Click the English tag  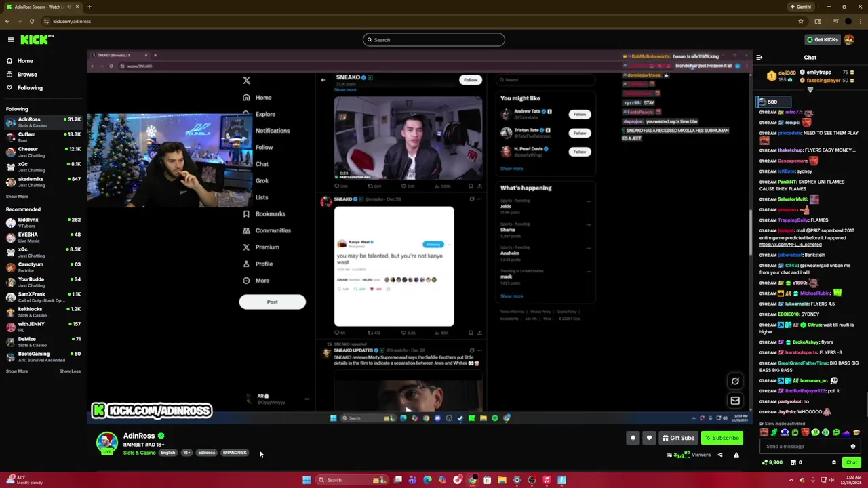(x=167, y=453)
